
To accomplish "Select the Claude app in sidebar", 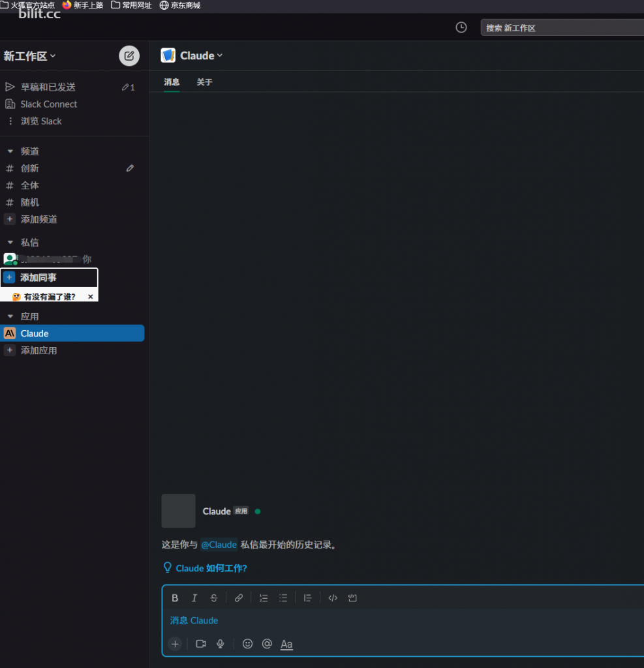I will (72, 333).
